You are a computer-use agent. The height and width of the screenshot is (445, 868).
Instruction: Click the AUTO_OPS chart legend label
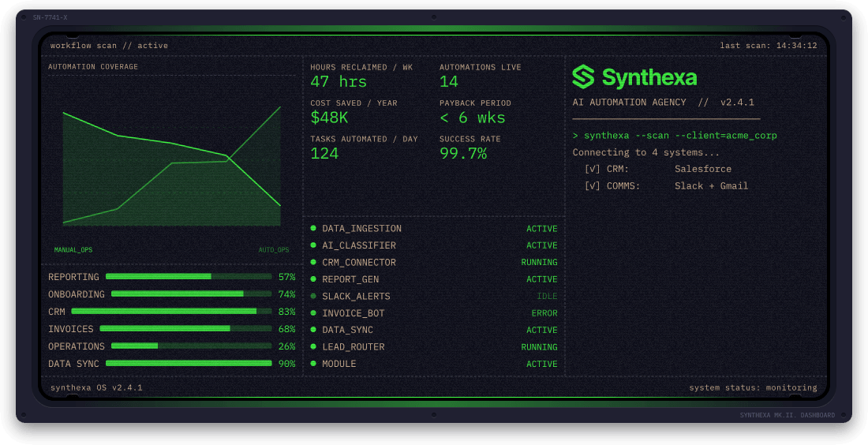(x=274, y=250)
